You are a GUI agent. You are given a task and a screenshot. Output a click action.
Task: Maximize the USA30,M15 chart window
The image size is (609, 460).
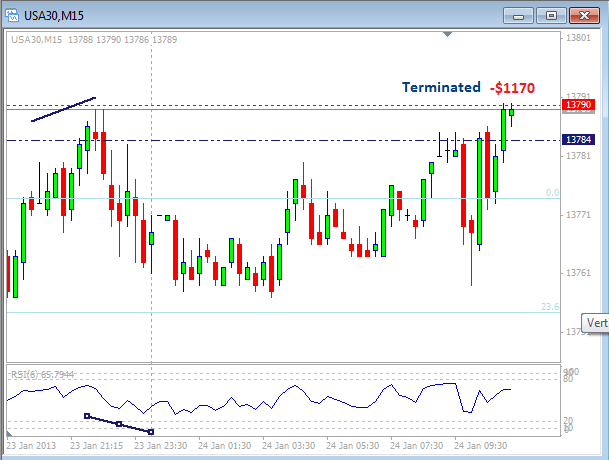click(551, 16)
